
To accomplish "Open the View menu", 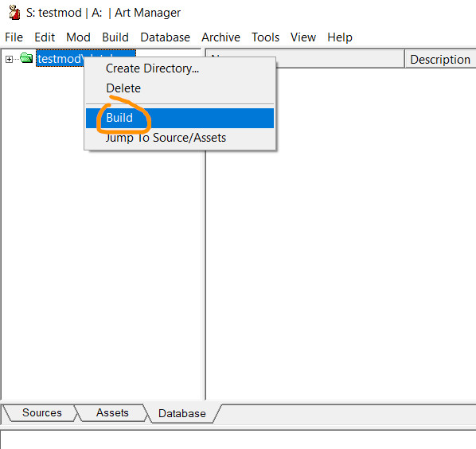I will [x=303, y=37].
